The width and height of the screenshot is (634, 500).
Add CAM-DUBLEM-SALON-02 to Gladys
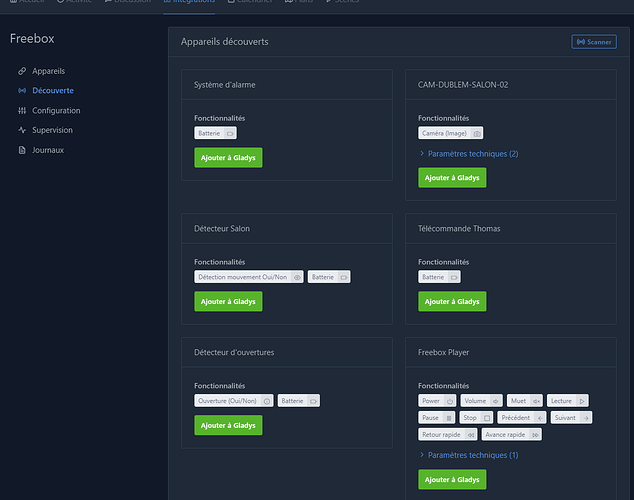coord(452,178)
